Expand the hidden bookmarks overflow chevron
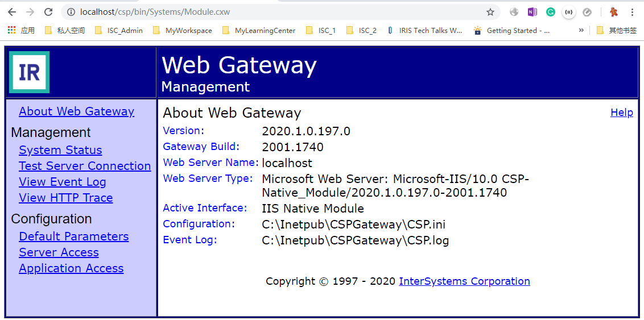 (x=581, y=30)
